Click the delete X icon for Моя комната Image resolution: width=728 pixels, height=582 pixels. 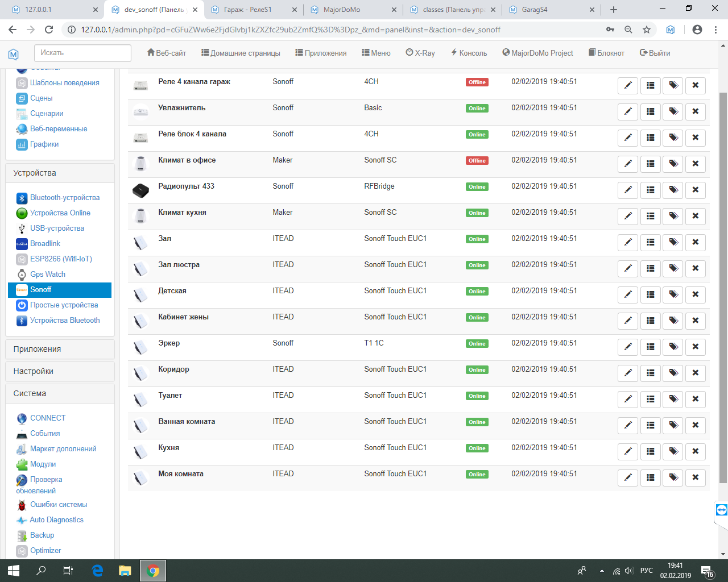coord(695,477)
